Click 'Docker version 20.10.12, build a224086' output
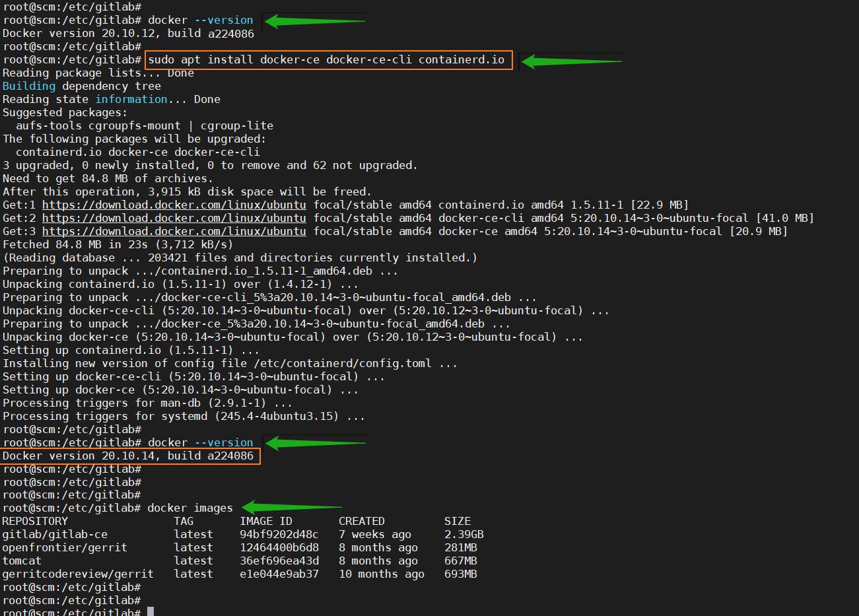Screen dimensions: 859x616 tap(128, 33)
